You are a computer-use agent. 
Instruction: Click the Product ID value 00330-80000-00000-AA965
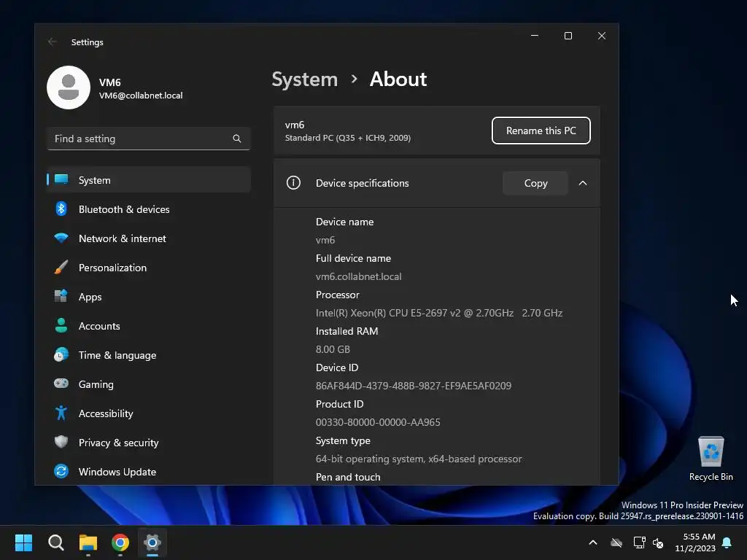[378, 422]
